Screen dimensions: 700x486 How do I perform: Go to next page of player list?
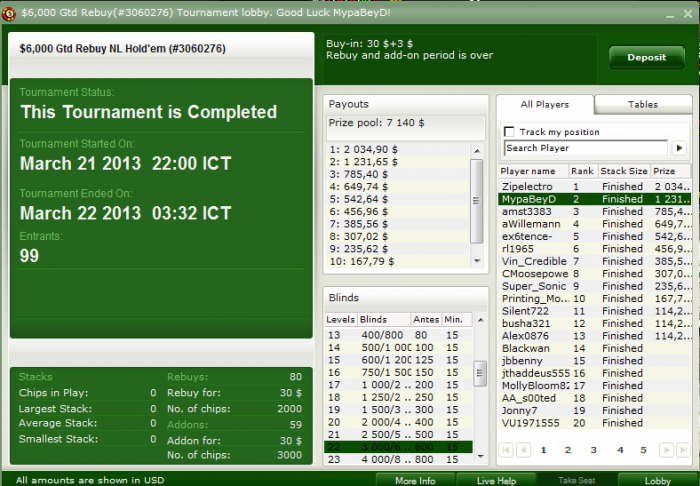pos(666,450)
